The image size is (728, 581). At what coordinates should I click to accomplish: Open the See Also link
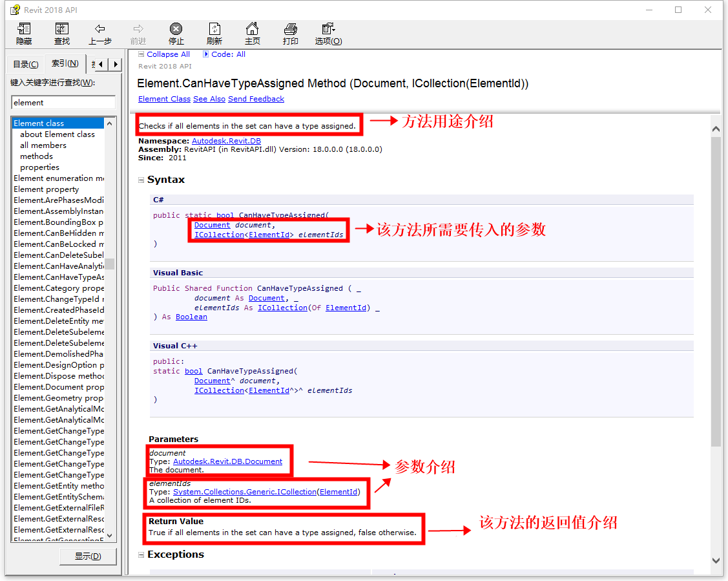point(209,99)
